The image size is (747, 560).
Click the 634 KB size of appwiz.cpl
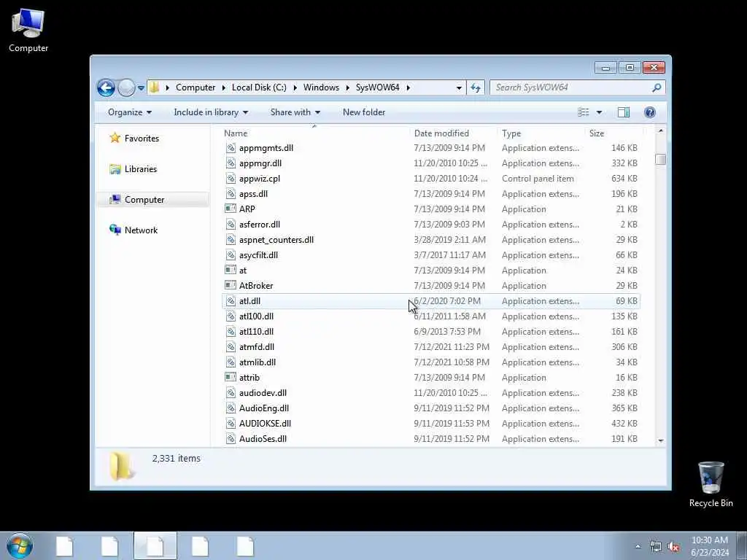pos(624,179)
